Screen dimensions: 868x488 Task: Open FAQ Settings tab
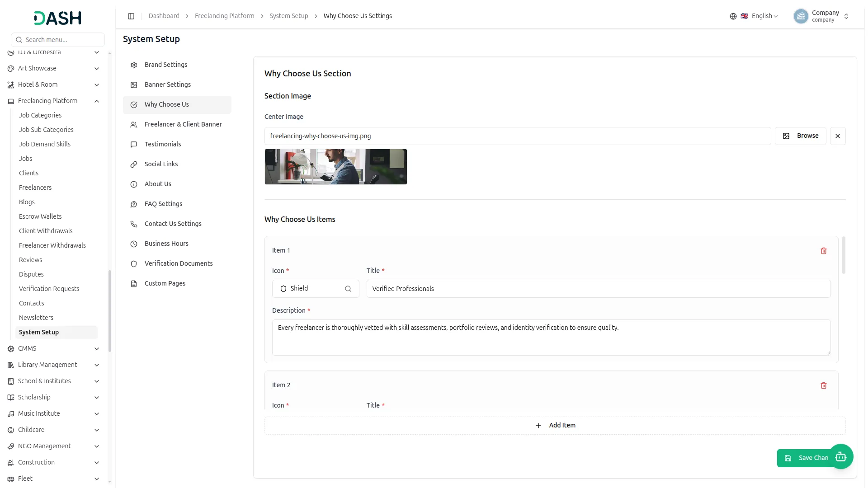(177, 204)
